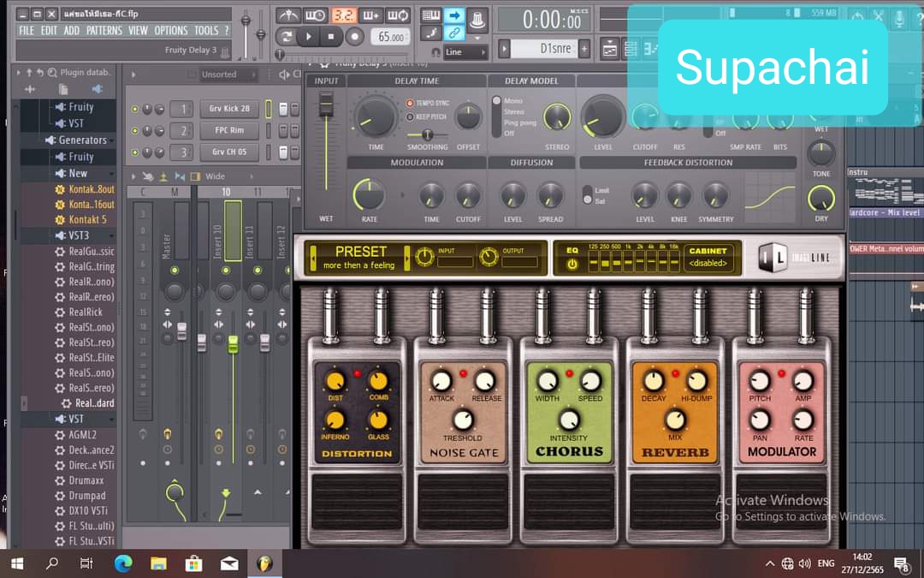Open the PATTERNS menu
This screenshot has width=924, height=578.
104,31
